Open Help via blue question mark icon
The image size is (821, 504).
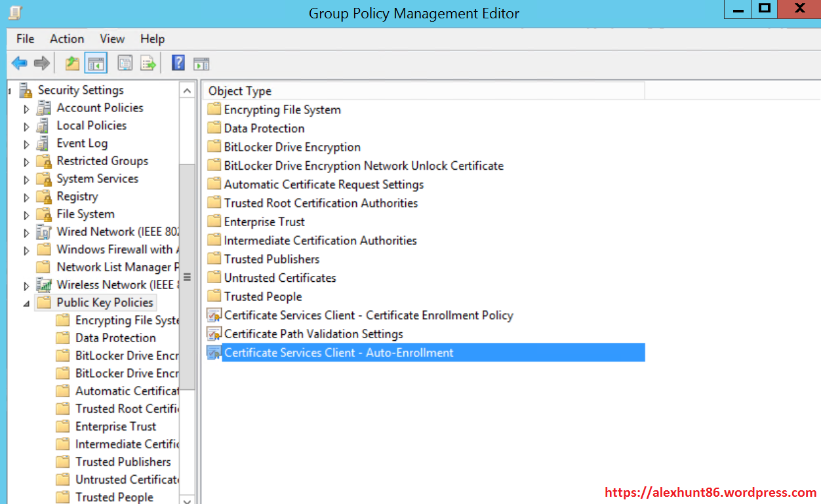pyautogui.click(x=178, y=63)
